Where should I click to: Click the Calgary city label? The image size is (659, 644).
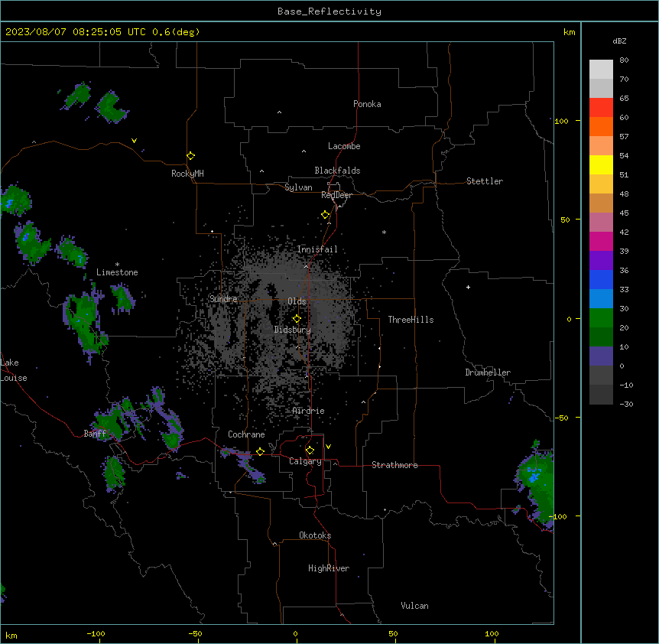coord(305,461)
